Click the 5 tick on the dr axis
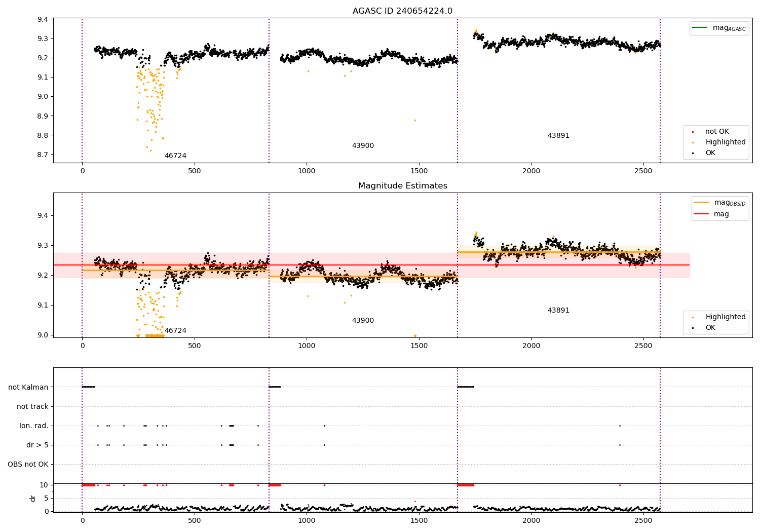The width and height of the screenshot is (760, 532). click(47, 498)
